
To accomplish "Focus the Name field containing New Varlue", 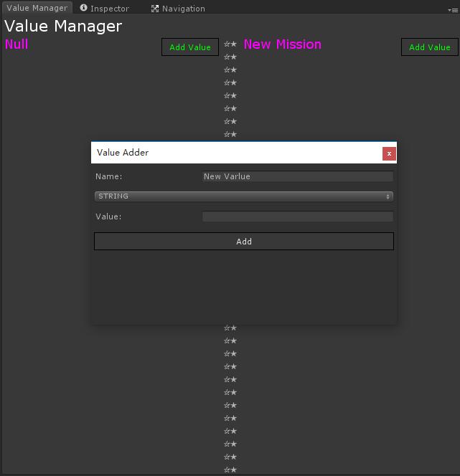I will coord(298,176).
